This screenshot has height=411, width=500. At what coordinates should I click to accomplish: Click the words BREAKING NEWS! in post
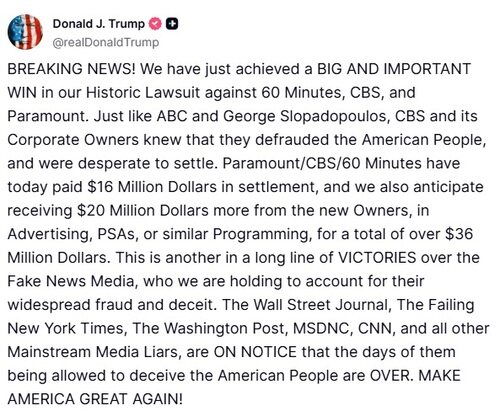click(x=71, y=69)
